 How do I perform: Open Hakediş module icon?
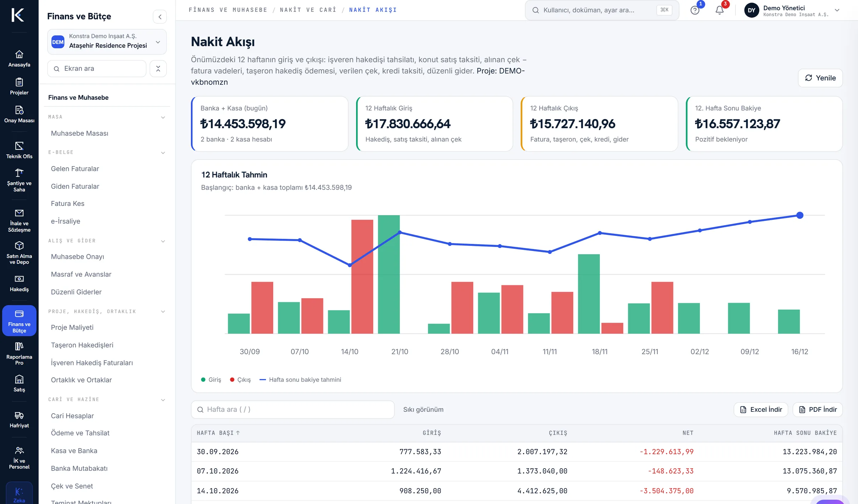pyautogui.click(x=19, y=283)
